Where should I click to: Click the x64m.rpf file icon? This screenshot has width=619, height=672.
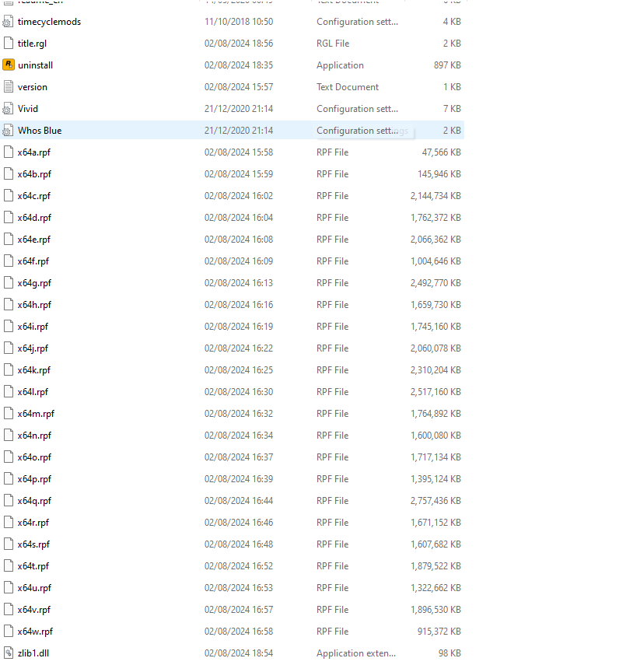pyautogui.click(x=8, y=414)
